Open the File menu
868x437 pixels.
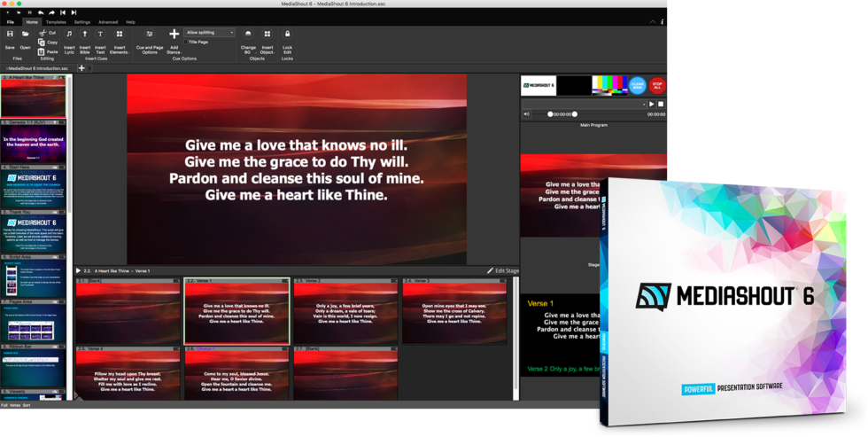tap(10, 22)
